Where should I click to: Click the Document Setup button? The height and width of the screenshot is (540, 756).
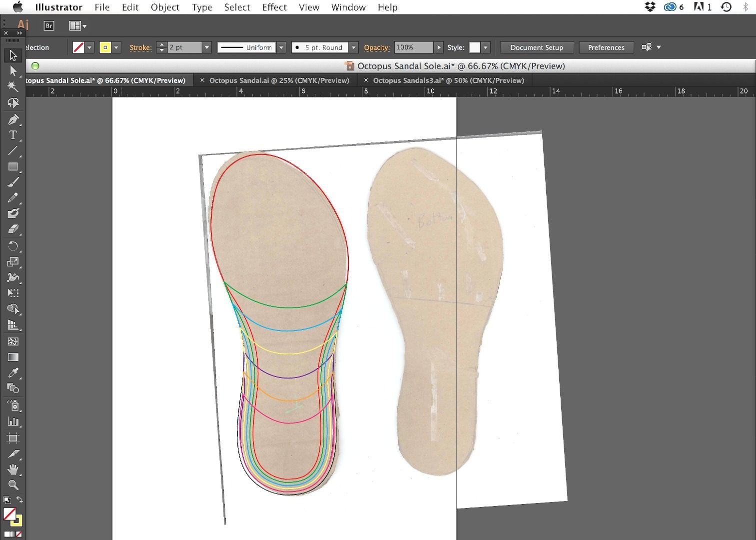point(537,47)
